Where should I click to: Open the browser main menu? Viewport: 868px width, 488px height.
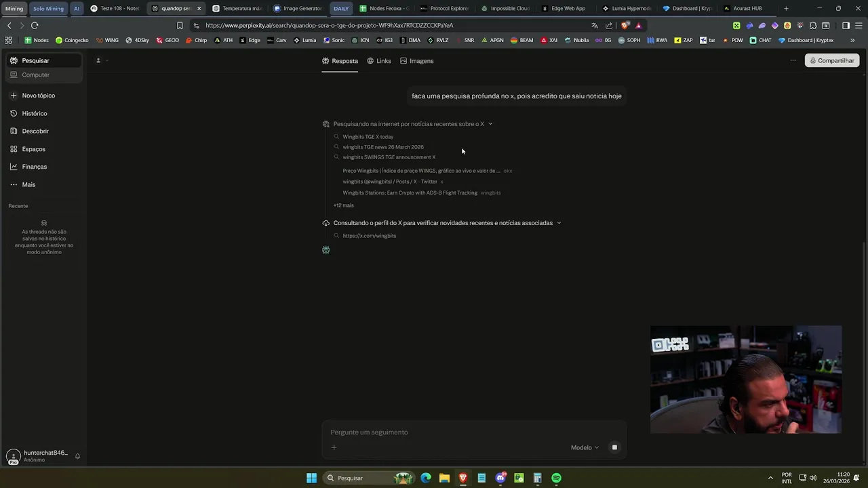pyautogui.click(x=859, y=25)
